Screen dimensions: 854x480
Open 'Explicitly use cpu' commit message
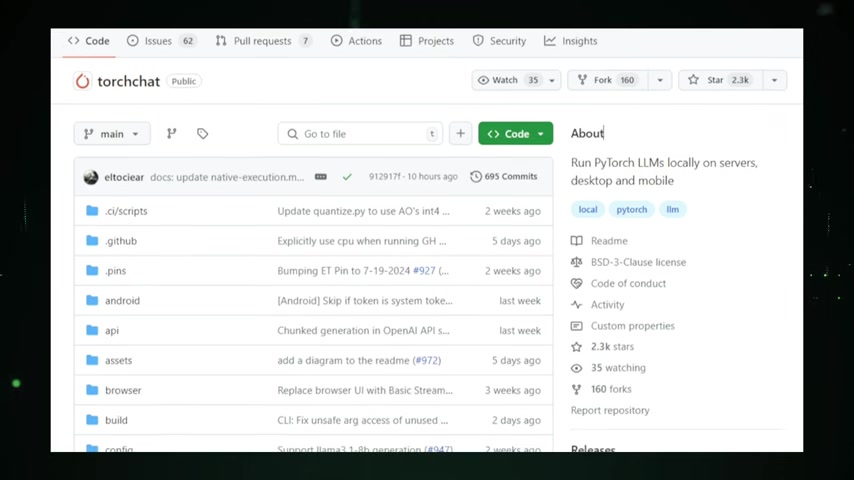pyautogui.click(x=362, y=241)
